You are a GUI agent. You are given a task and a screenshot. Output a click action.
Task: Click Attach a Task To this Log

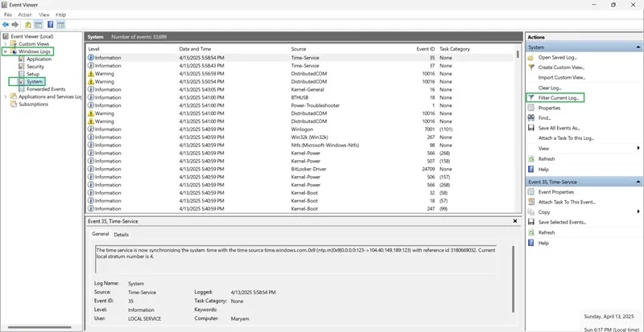coord(566,138)
